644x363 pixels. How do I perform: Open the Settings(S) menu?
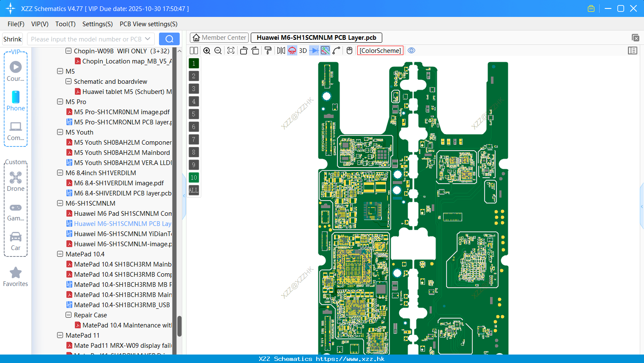(98, 24)
